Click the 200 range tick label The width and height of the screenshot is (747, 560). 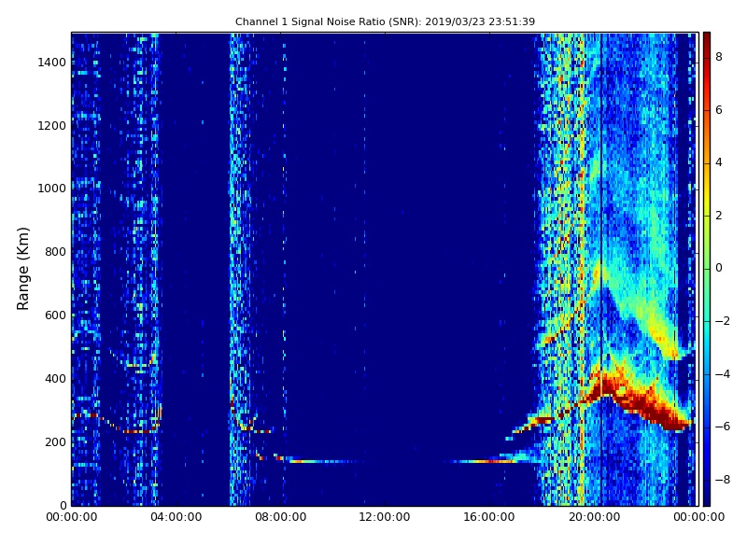[x=55, y=441]
